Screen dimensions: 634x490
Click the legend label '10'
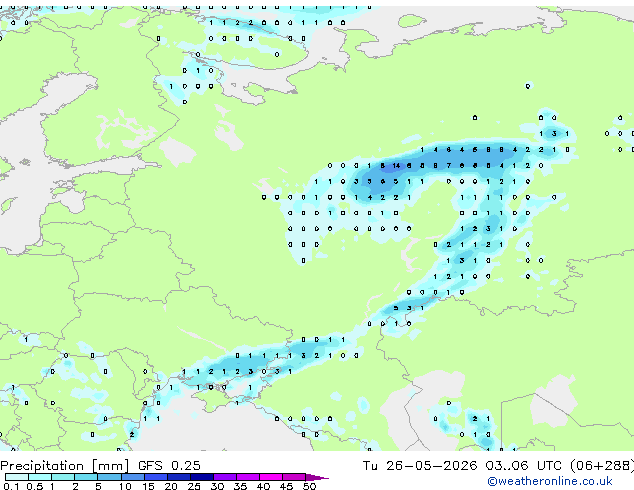click(x=125, y=486)
